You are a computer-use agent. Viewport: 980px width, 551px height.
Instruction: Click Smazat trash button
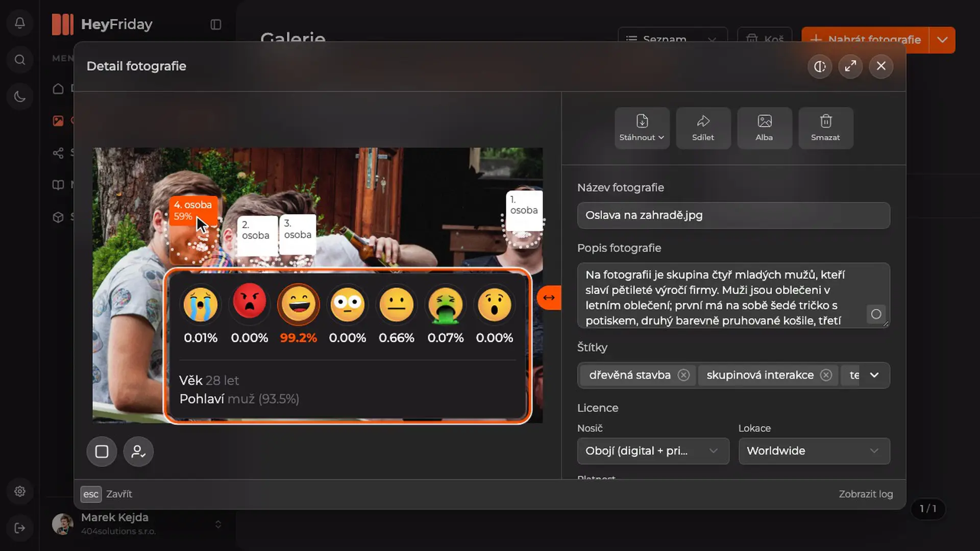point(826,128)
